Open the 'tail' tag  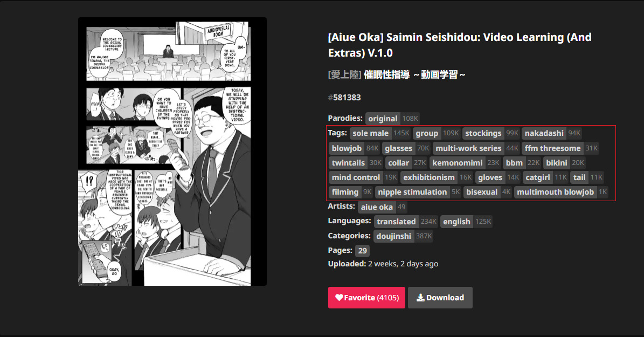(587, 177)
